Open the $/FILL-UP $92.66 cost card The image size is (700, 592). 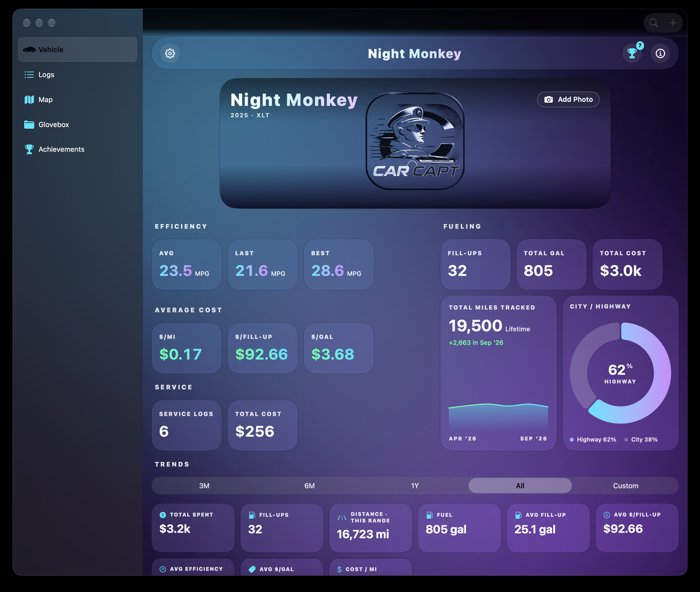point(263,348)
